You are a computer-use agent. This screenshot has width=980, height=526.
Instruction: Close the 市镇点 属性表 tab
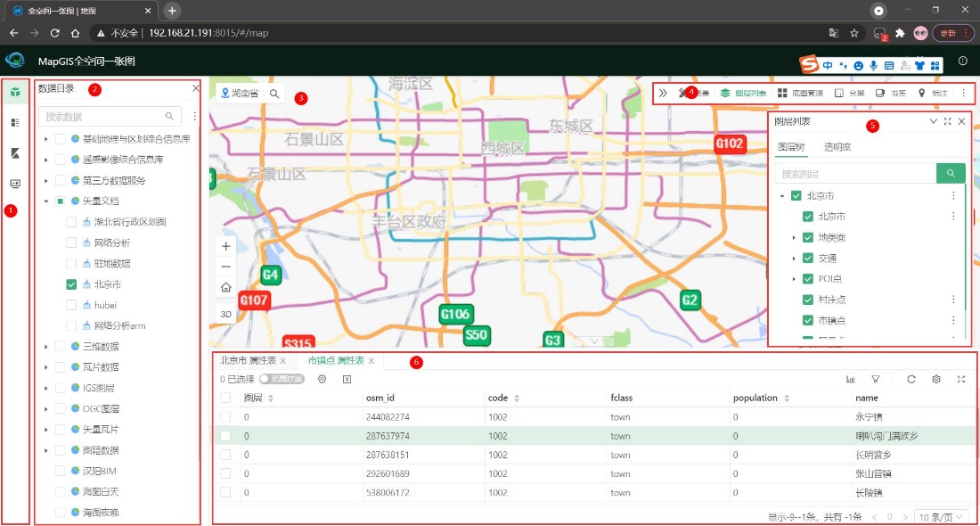tap(372, 361)
